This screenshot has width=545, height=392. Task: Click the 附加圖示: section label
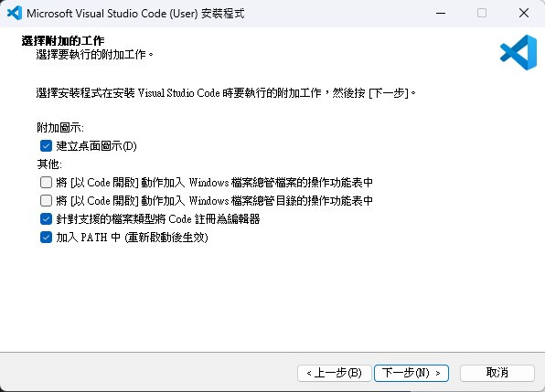pos(60,128)
